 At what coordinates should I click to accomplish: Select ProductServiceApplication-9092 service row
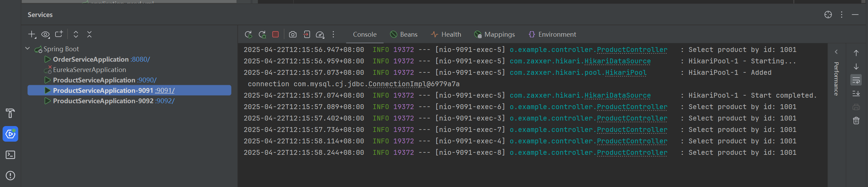(129, 101)
